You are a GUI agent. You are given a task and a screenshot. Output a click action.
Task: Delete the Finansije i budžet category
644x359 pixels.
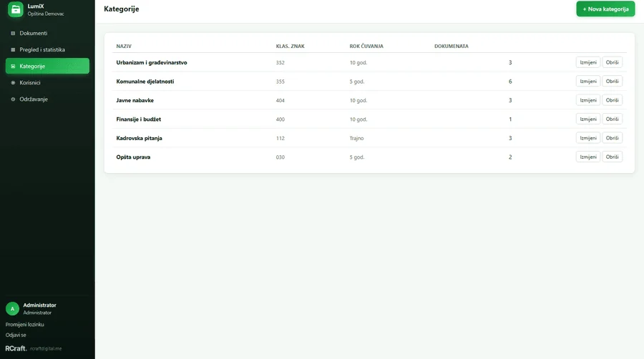pyautogui.click(x=612, y=119)
